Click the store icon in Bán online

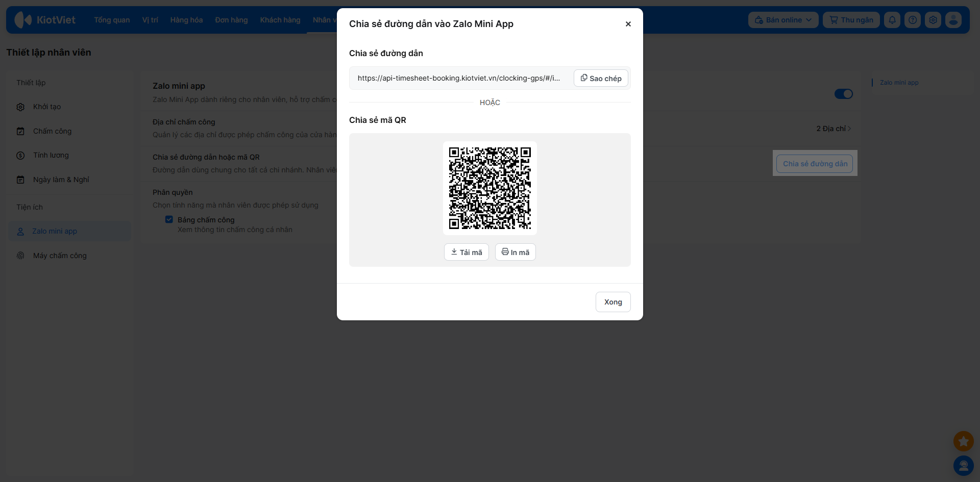point(759,20)
